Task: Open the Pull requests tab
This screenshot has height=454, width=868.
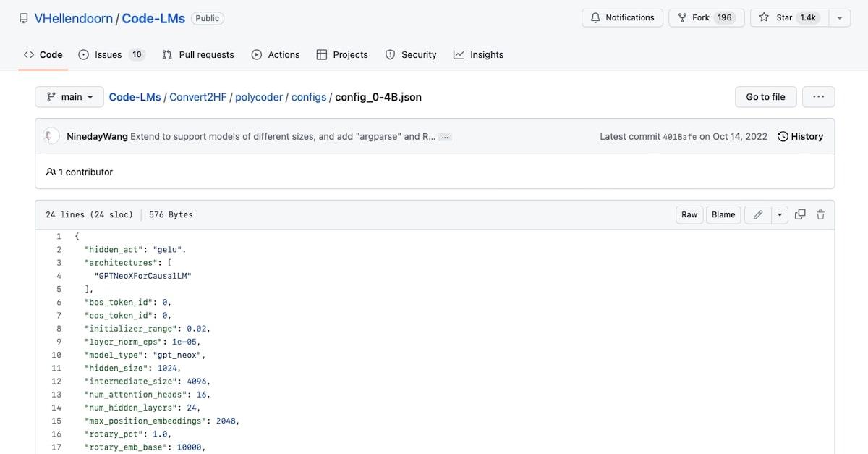Action: click(x=198, y=54)
